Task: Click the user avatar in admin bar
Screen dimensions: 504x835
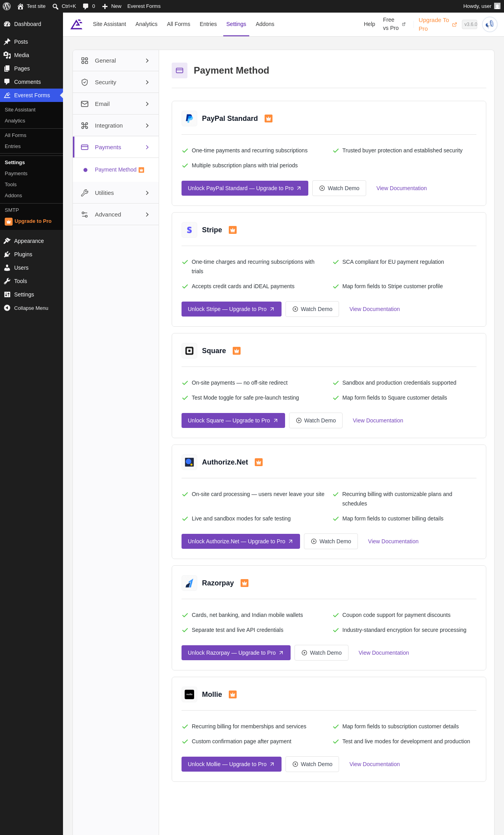Action: (x=497, y=6)
